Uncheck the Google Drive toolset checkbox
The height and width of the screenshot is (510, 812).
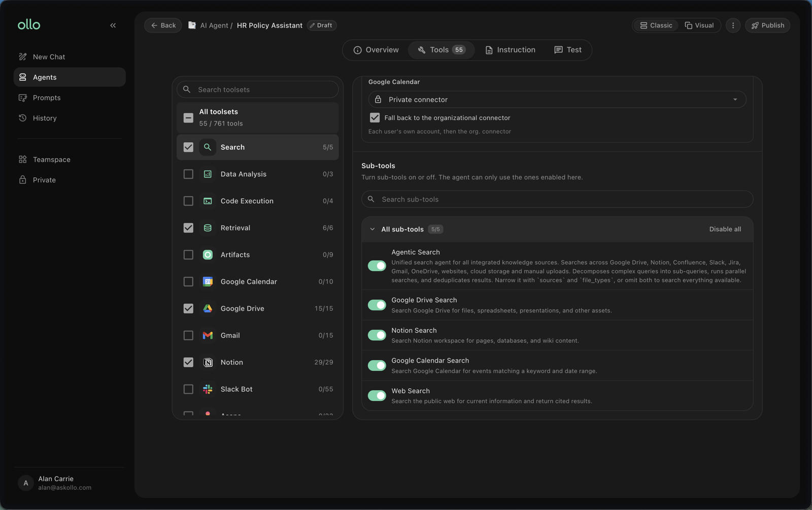(x=188, y=309)
